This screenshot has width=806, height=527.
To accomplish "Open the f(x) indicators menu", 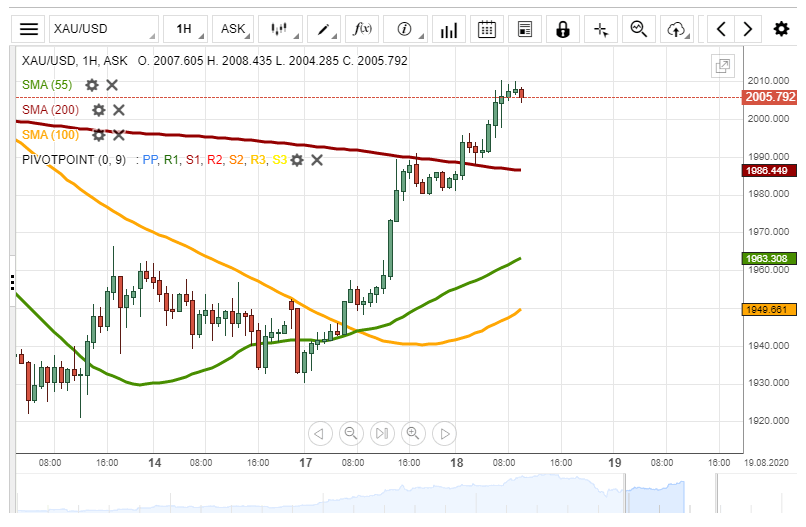I will coord(362,29).
